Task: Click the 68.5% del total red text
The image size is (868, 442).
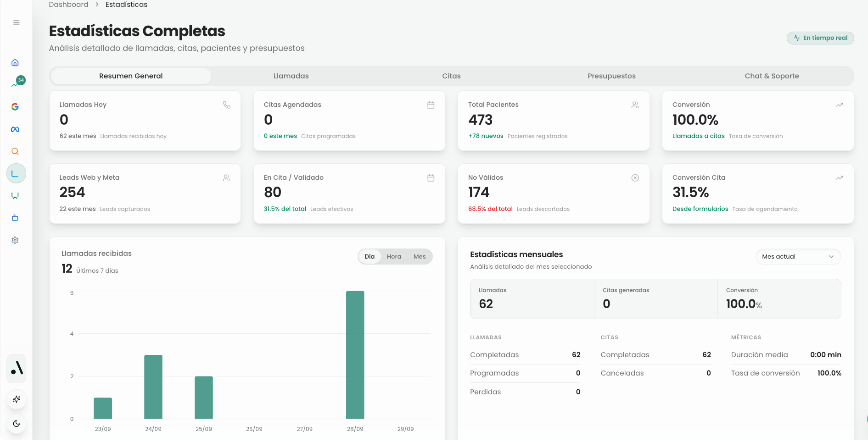Action: click(490, 209)
